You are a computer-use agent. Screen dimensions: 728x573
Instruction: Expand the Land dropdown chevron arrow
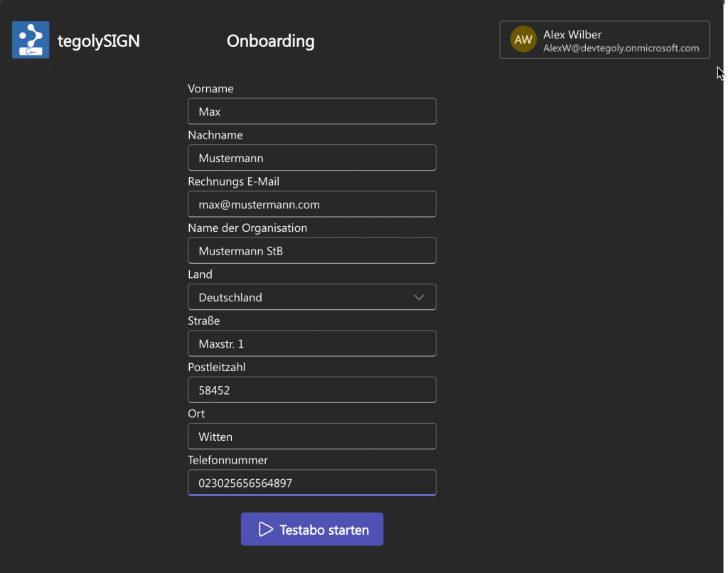pyautogui.click(x=419, y=297)
